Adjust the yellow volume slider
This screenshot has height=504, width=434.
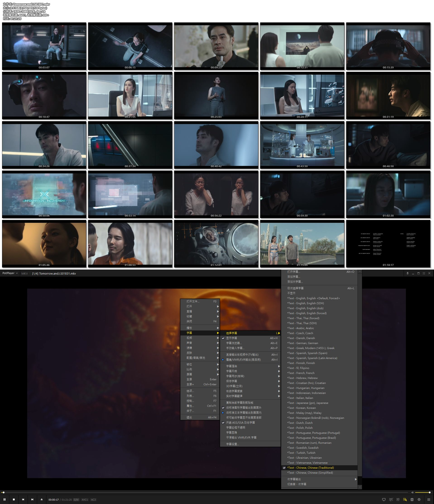(423, 492)
